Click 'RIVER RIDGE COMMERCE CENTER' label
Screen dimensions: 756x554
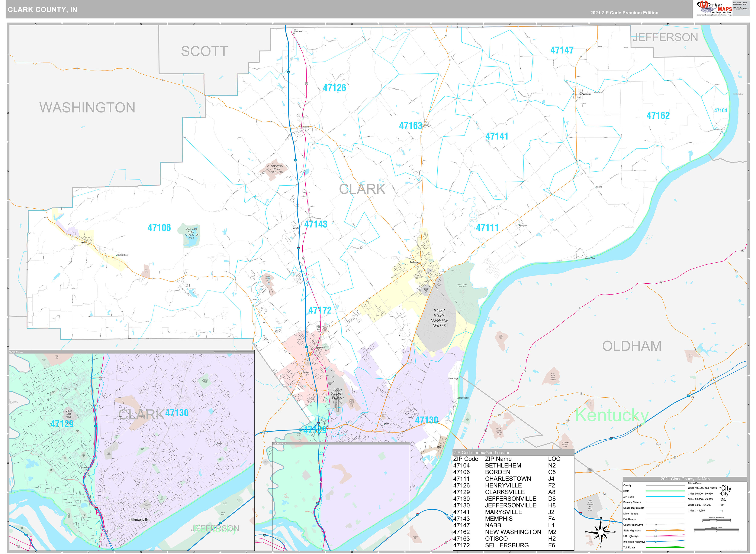pos(439,318)
